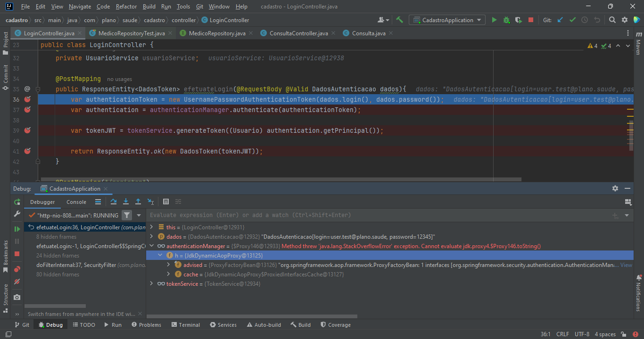Open the Navigate menu
This screenshot has width=644, height=339.
pos(80,7)
